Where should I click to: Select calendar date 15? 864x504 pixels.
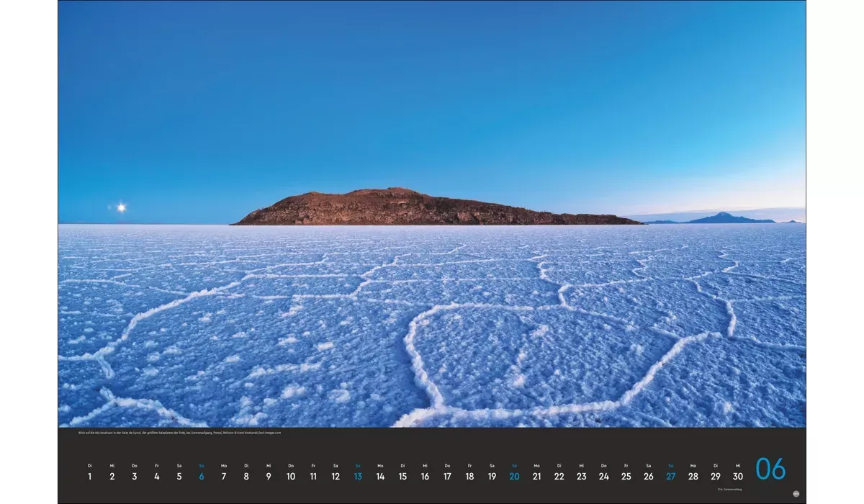[x=402, y=477]
